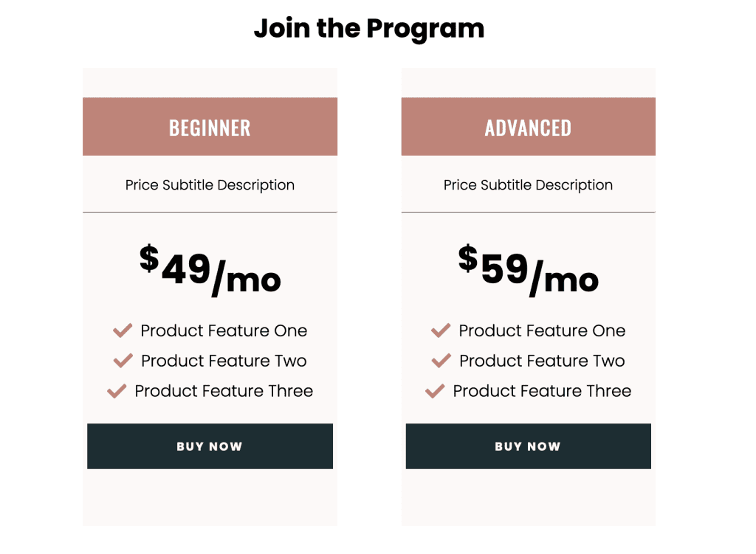
Task: Select Product Feature One text in Advanced
Action: coord(542,331)
